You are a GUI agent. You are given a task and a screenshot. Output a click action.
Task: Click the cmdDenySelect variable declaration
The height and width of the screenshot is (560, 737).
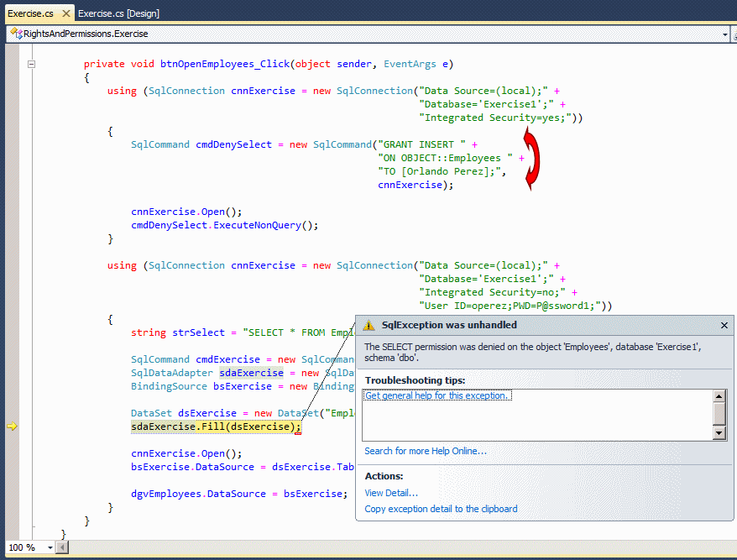coord(233,144)
